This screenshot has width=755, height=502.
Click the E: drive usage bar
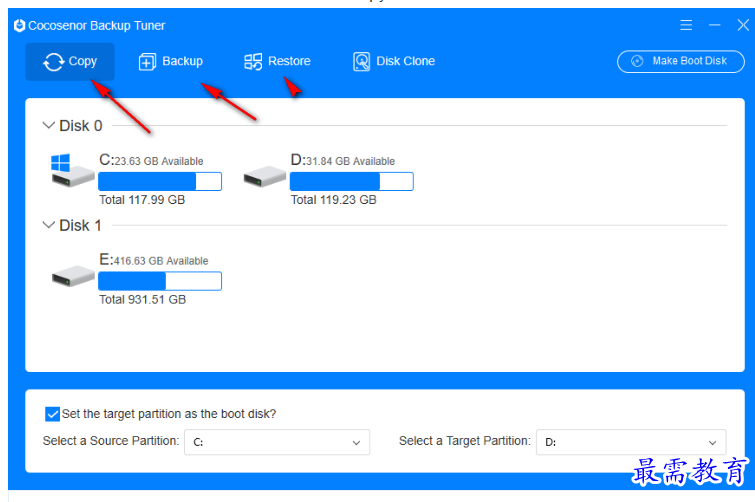(160, 281)
